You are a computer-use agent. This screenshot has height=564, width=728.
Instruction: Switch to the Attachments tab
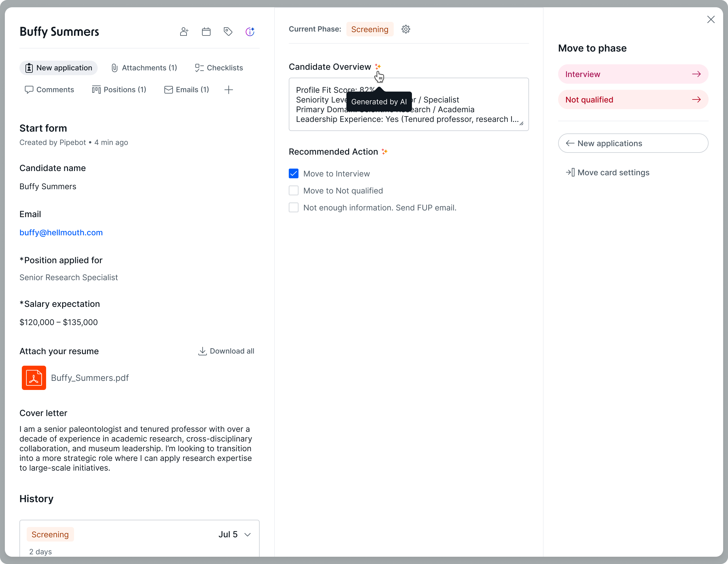(x=144, y=68)
